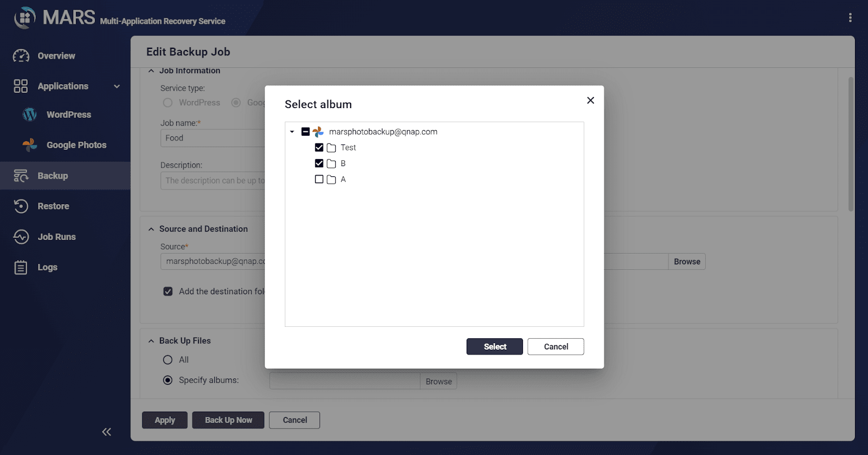Collapse the Source and Destination section

click(151, 229)
